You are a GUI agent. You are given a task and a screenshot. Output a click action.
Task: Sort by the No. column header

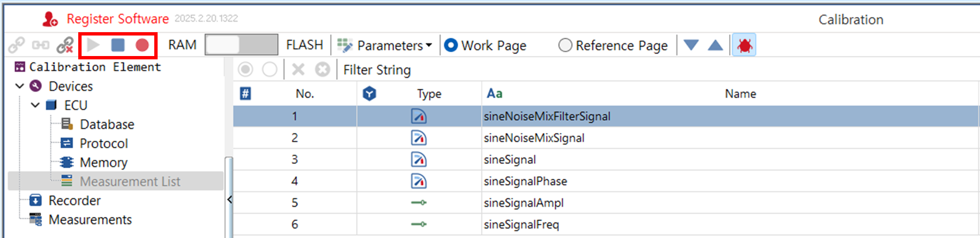click(x=305, y=94)
